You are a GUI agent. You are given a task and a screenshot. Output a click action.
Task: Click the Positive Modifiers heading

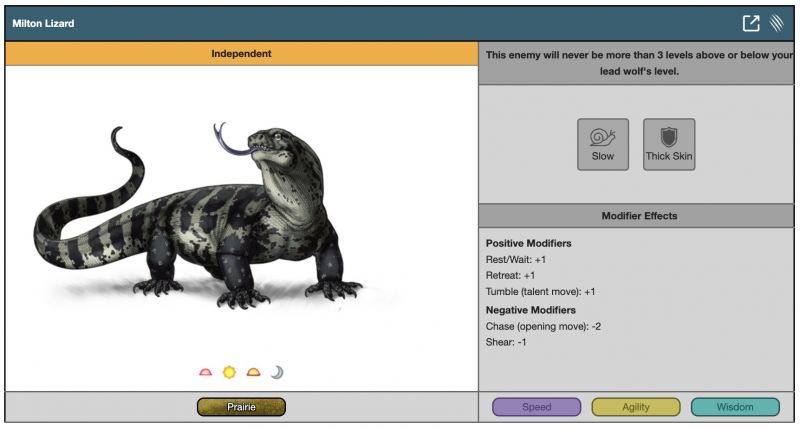529,243
